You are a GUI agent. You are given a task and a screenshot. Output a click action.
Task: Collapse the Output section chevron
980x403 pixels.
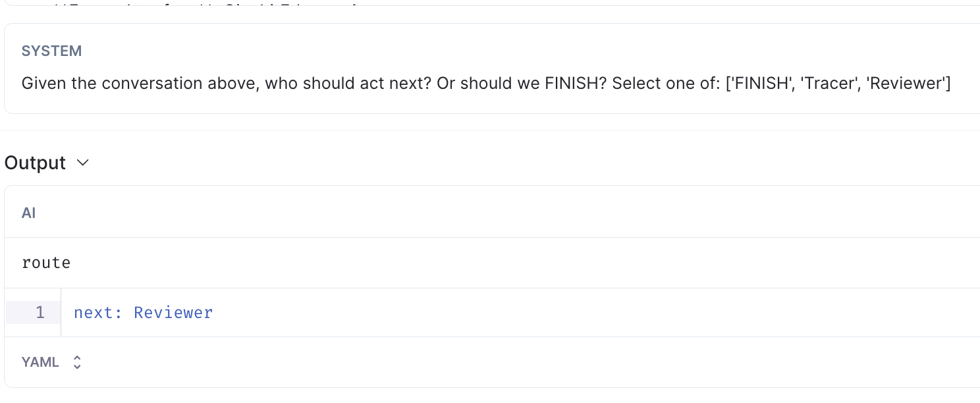(83, 163)
